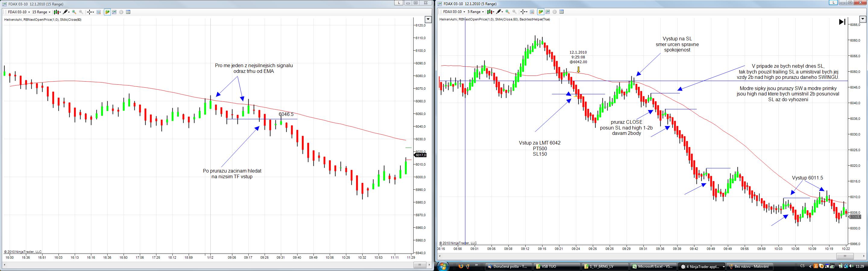Click dropdown arrow above price axis in 15 Range chart

pyautogui.click(x=428, y=20)
